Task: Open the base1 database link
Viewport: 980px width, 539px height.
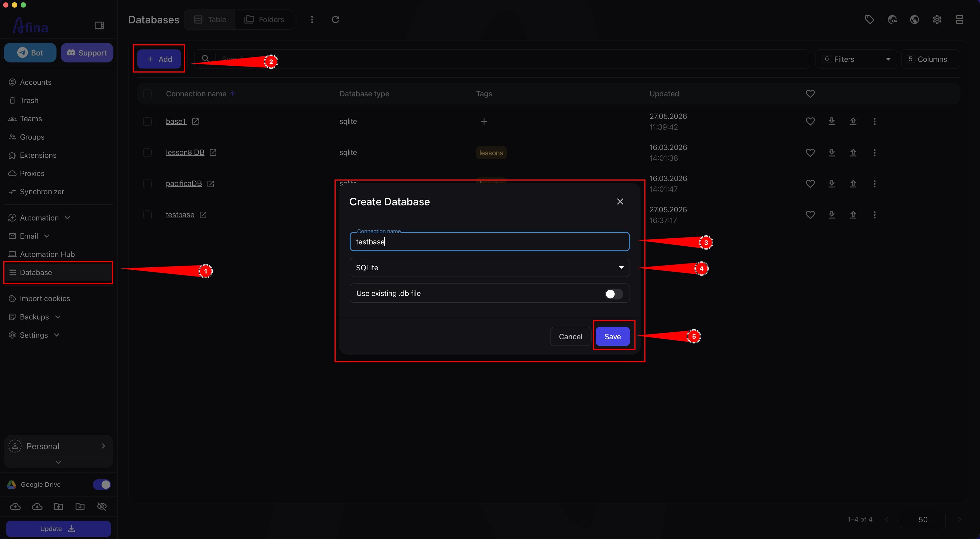Action: click(176, 122)
